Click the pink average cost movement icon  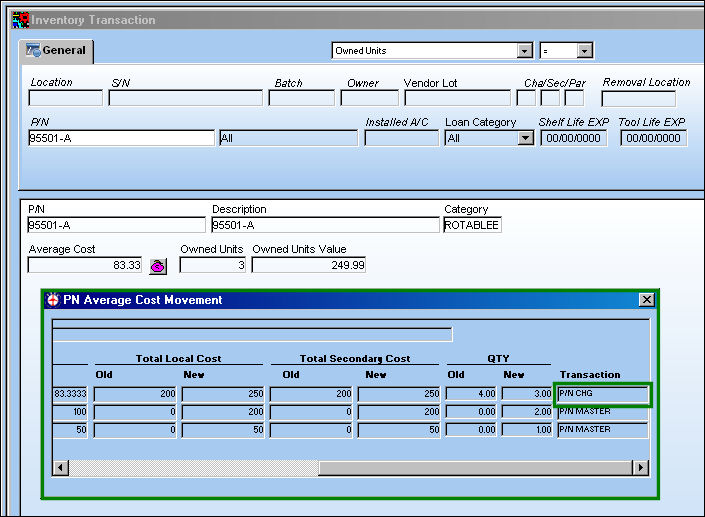[x=158, y=266]
